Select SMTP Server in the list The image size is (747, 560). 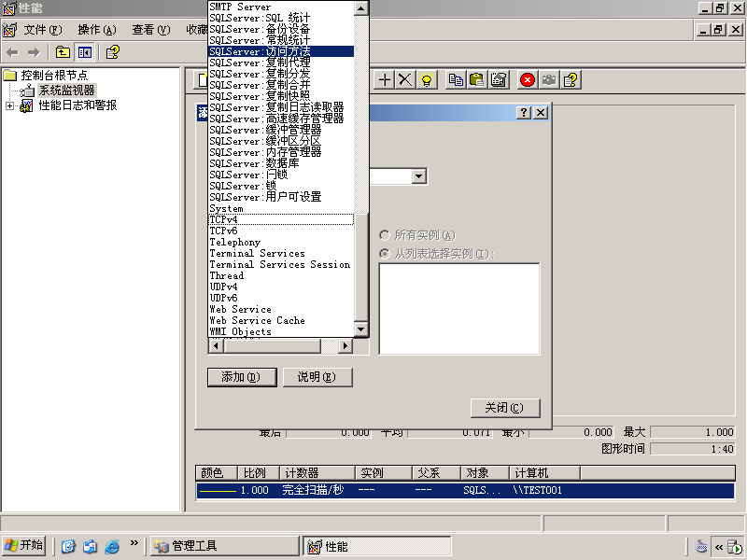click(281, 7)
